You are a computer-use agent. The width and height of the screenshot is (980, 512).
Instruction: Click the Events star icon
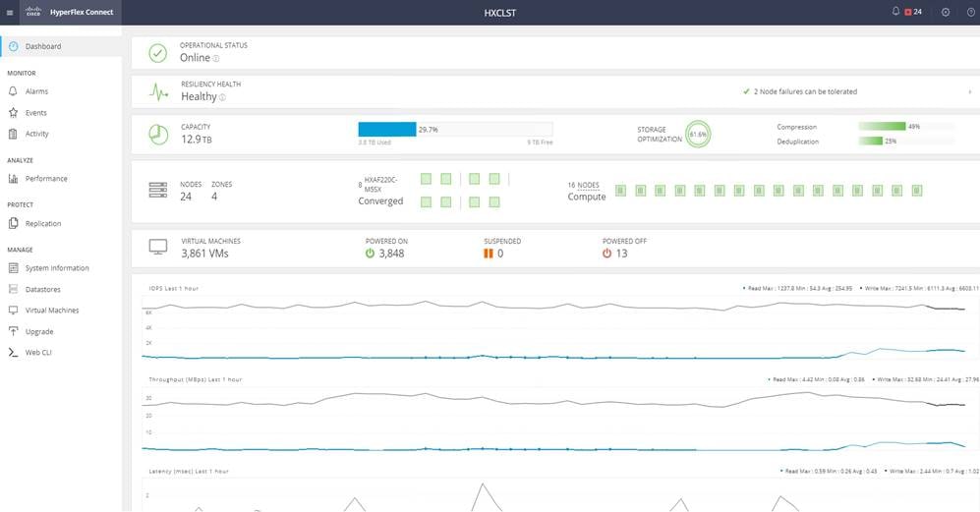pos(13,113)
